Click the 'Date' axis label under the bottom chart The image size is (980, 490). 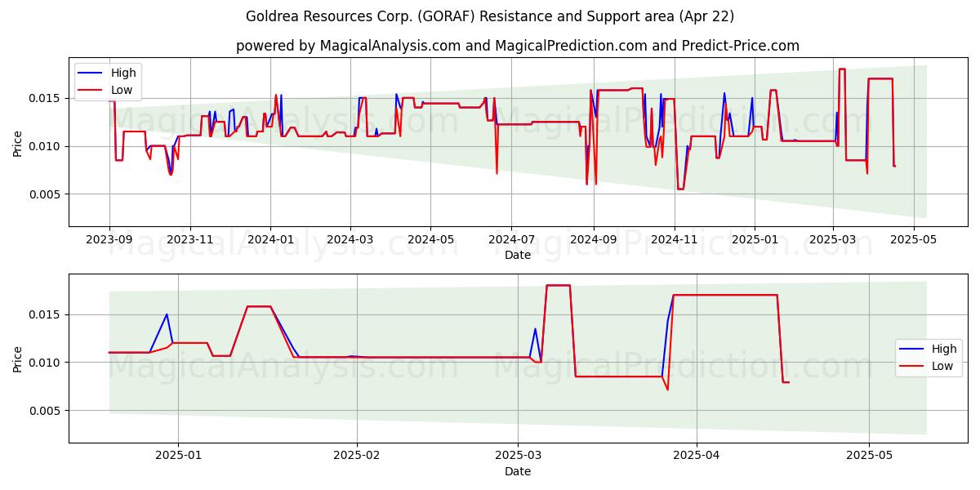pos(518,471)
